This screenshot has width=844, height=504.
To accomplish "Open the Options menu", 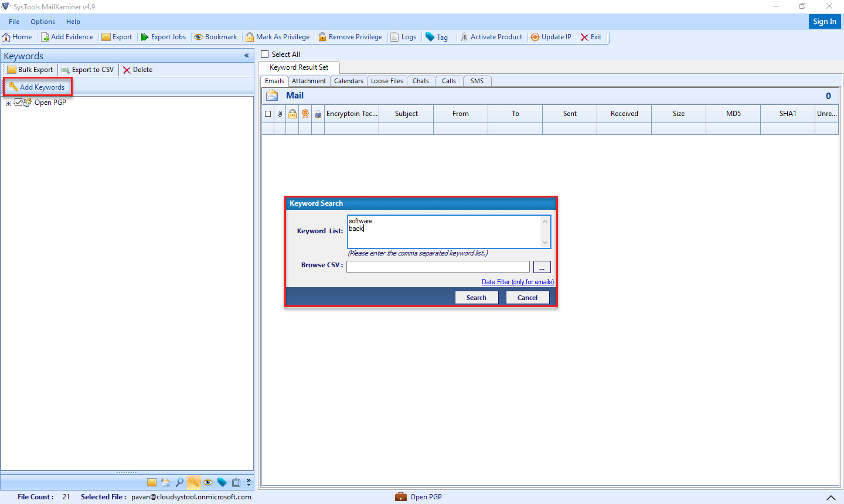I will coord(42,21).
